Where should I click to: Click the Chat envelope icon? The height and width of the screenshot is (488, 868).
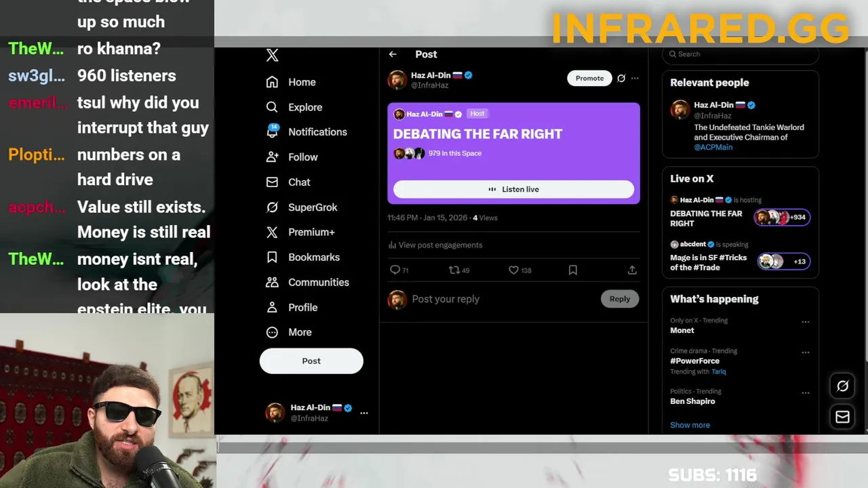pyautogui.click(x=272, y=182)
